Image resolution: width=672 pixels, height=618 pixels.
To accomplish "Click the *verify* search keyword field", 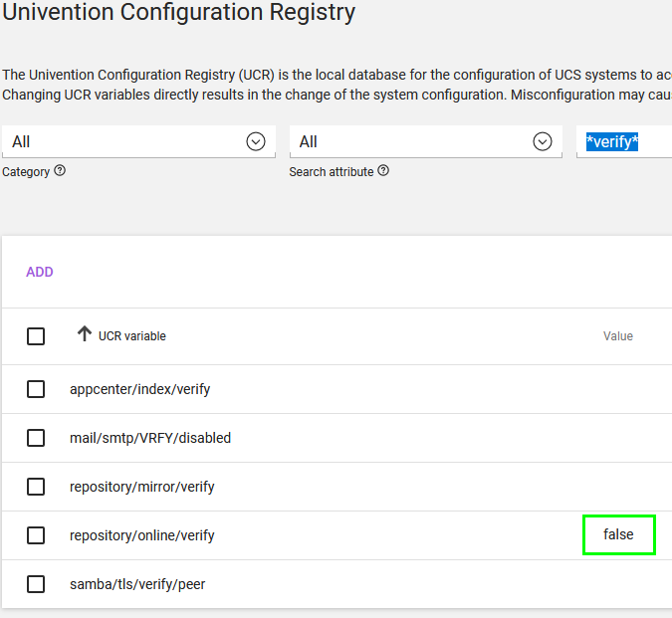I will (624, 141).
